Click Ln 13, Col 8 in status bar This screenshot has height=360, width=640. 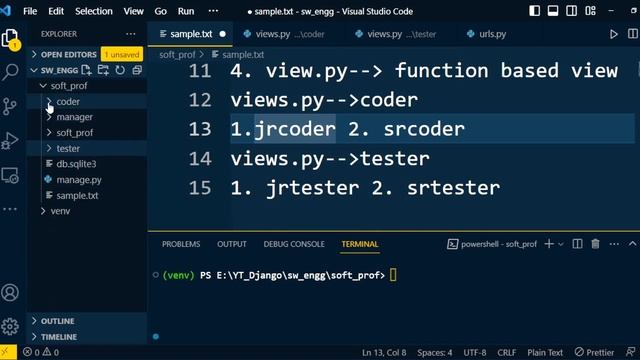pyautogui.click(x=384, y=352)
